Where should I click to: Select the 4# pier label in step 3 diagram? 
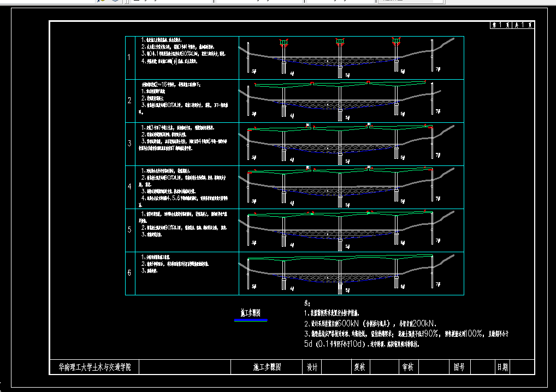point(292,160)
